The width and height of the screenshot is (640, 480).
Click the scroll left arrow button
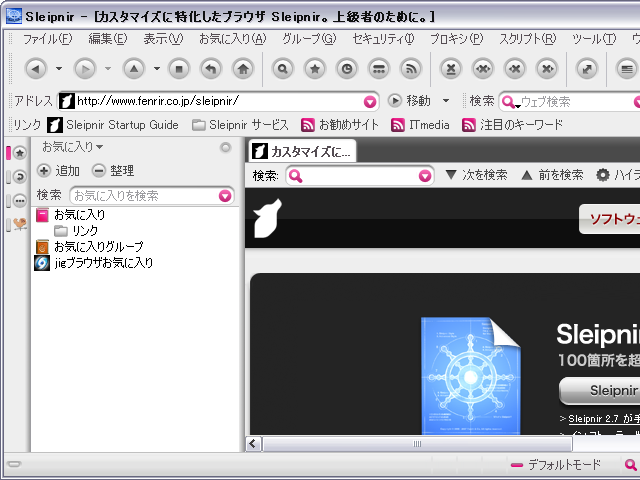pyautogui.click(x=253, y=444)
